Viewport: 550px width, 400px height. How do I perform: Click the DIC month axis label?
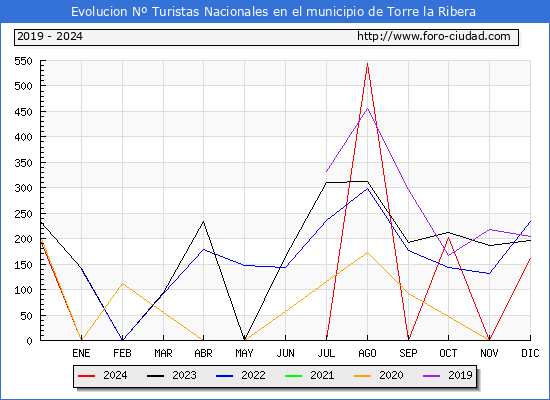[530, 353]
